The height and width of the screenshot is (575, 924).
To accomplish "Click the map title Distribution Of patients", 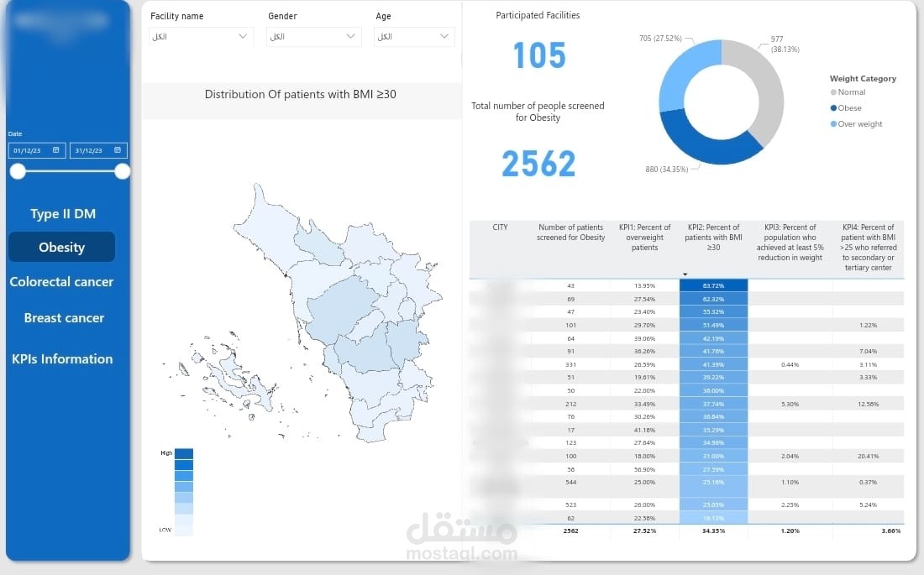I will (300, 94).
